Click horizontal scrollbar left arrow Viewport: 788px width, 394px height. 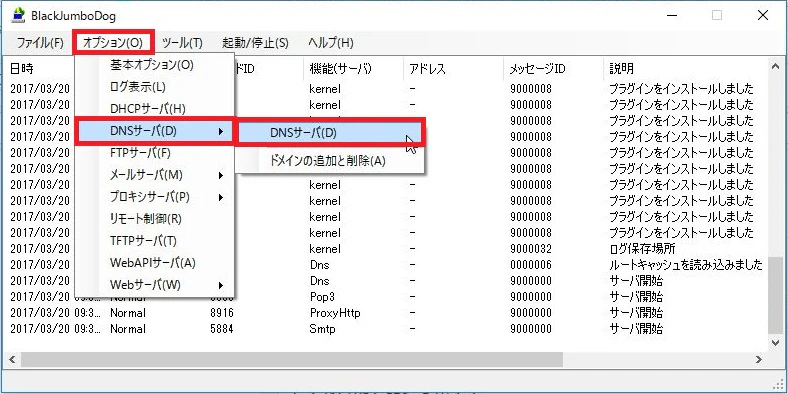coord(12,359)
